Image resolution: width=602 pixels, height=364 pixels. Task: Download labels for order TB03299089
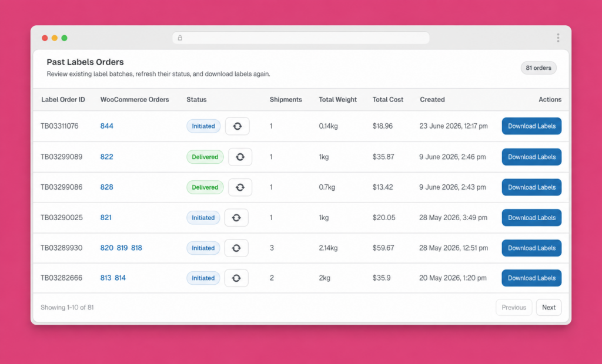coord(531,157)
